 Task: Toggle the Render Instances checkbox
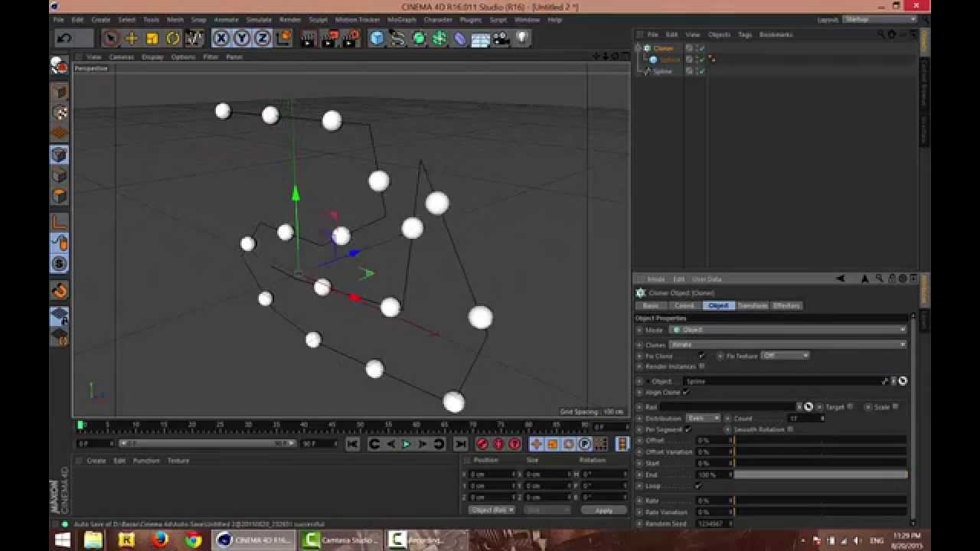(x=702, y=367)
